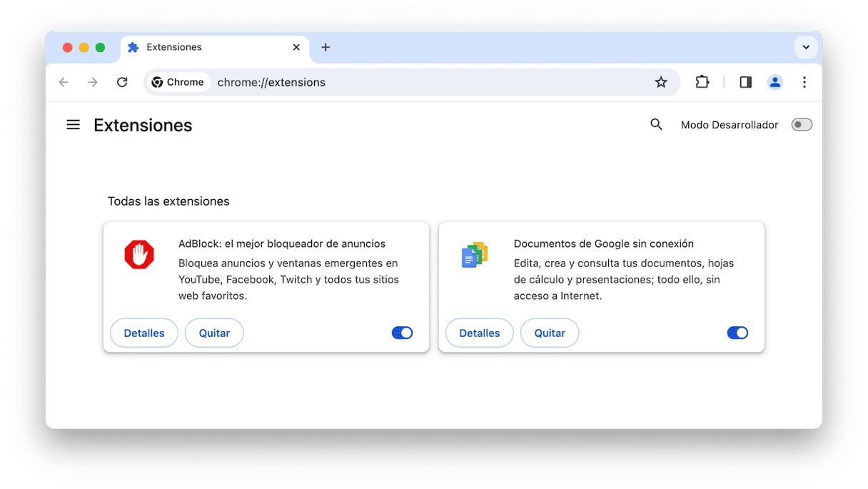Screen dimensions: 868x489
Task: Click Quitar for Documentos de Google
Action: coord(550,333)
